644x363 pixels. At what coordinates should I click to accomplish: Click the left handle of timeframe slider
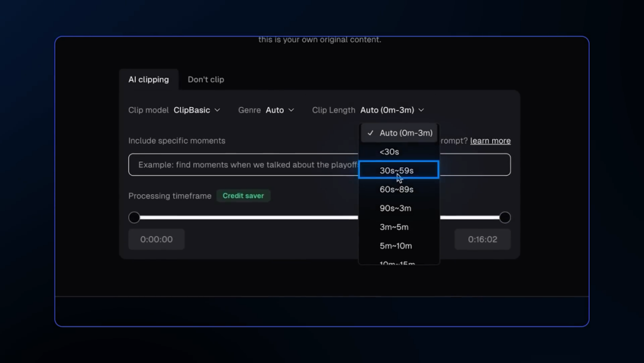click(134, 217)
